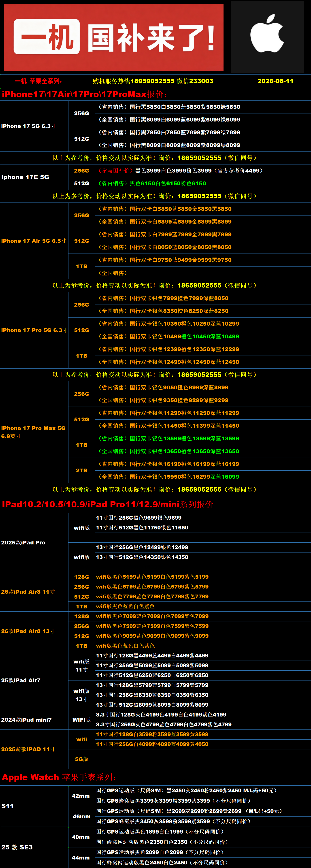The width and height of the screenshot is (311, 868).
Task: Click the row '11寸国行512G黑色11750银色11650'
Action: [203, 528]
